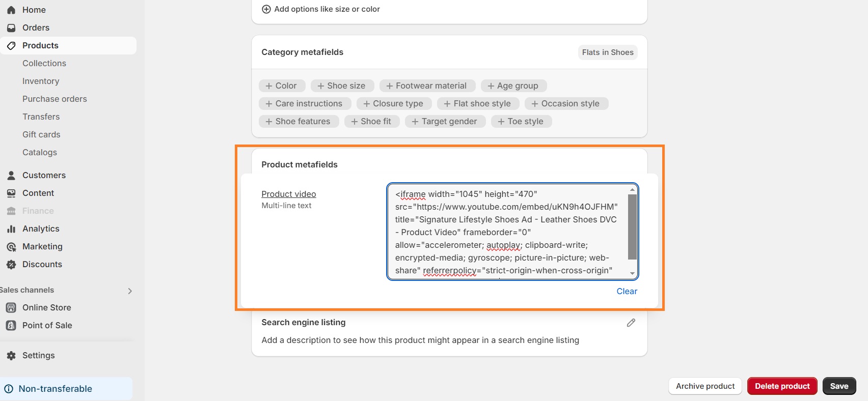Click the pencil edit icon for search listing
Screen dimensions: 868x401
click(x=631, y=323)
